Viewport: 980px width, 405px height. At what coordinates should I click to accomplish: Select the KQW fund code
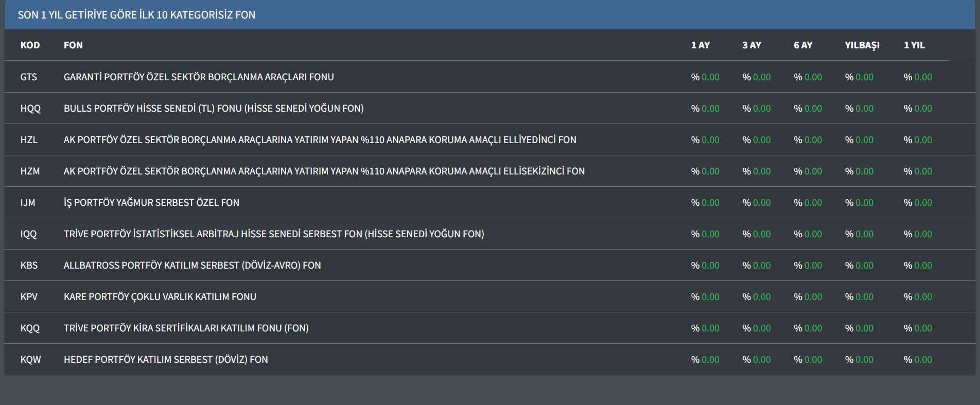coord(30,360)
